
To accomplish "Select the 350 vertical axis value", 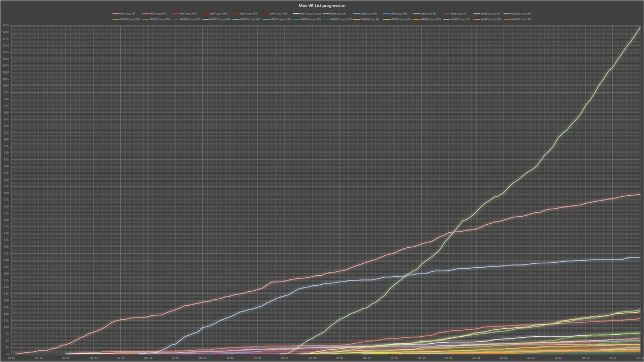I will [x=5, y=260].
